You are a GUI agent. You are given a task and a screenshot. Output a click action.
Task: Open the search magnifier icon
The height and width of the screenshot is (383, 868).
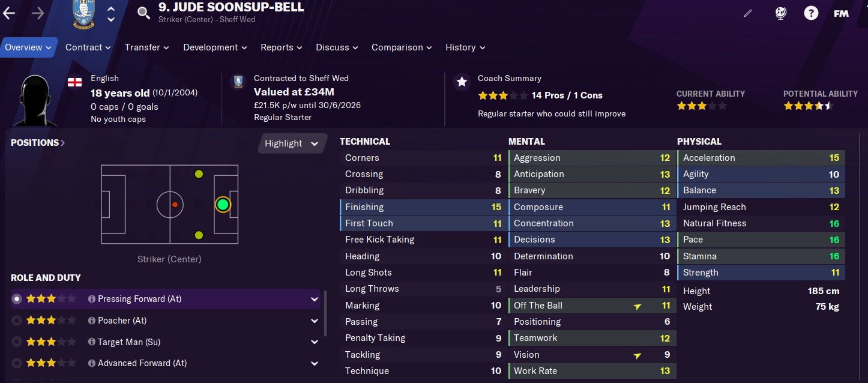[143, 13]
